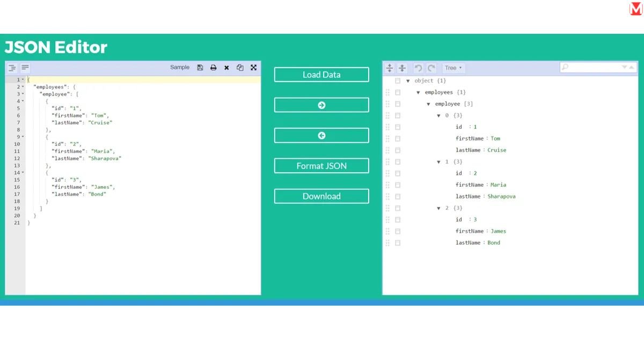Click the Expand all fields icon in tree toolbar
Viewport: 644px width, 337px height.
pos(390,68)
